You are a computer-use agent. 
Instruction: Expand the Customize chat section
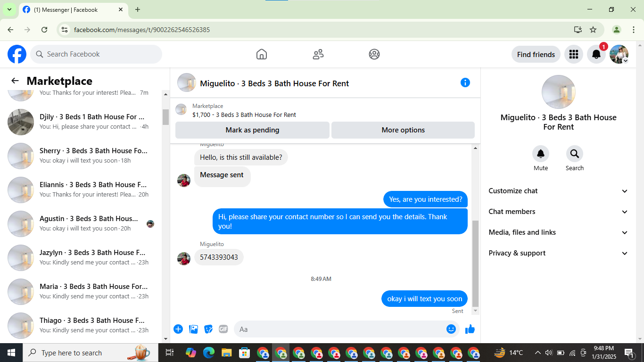[x=559, y=191]
